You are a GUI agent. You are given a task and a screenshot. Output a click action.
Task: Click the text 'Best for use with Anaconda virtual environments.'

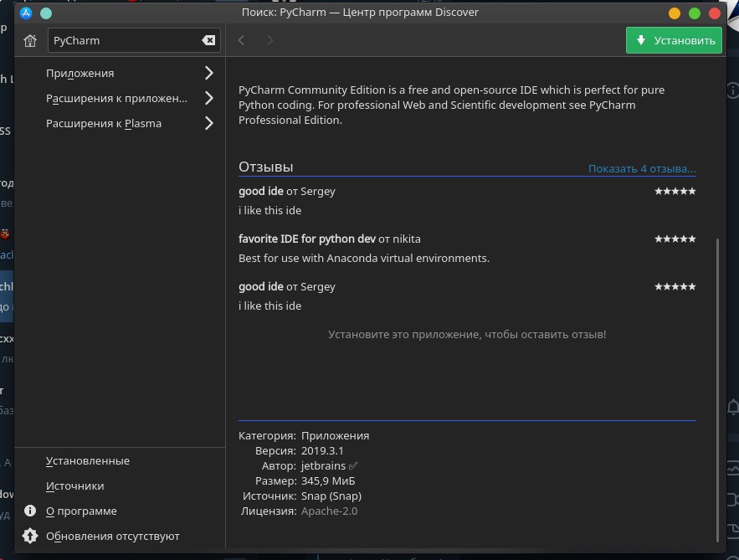tap(364, 259)
